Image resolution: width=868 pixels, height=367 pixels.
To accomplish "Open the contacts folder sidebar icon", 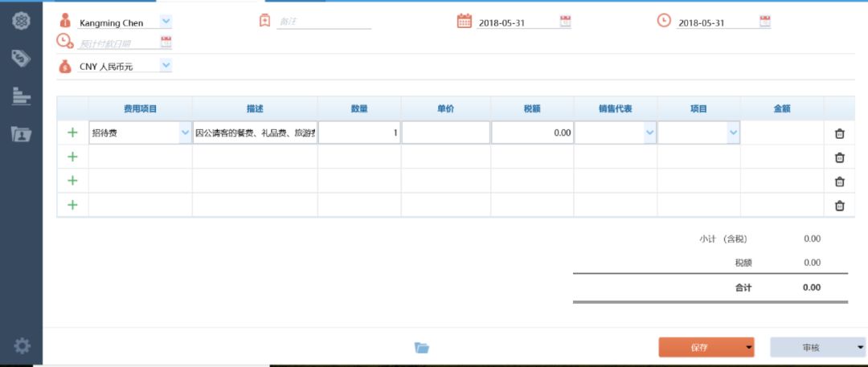I will pos(21,134).
